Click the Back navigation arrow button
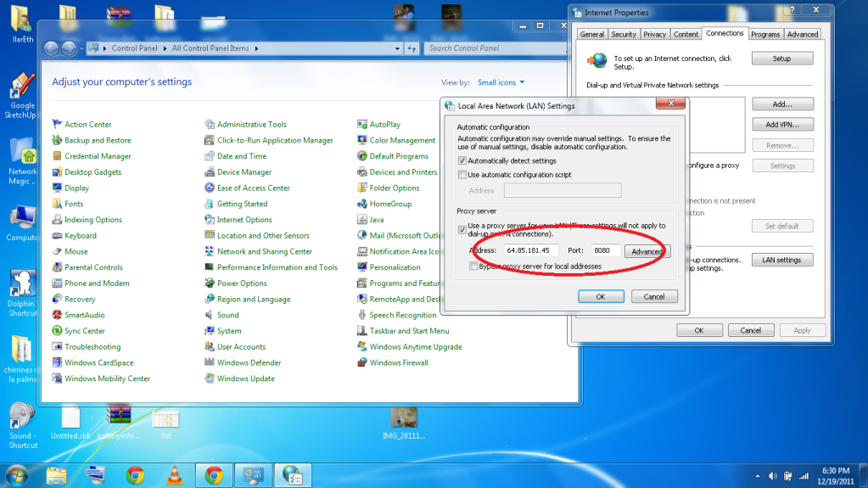The height and width of the screenshot is (488, 868). pyautogui.click(x=51, y=48)
